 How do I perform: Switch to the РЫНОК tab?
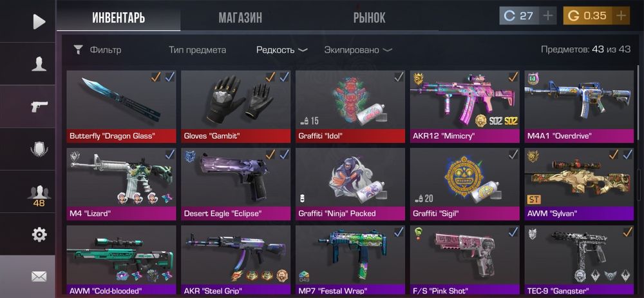pyautogui.click(x=369, y=17)
